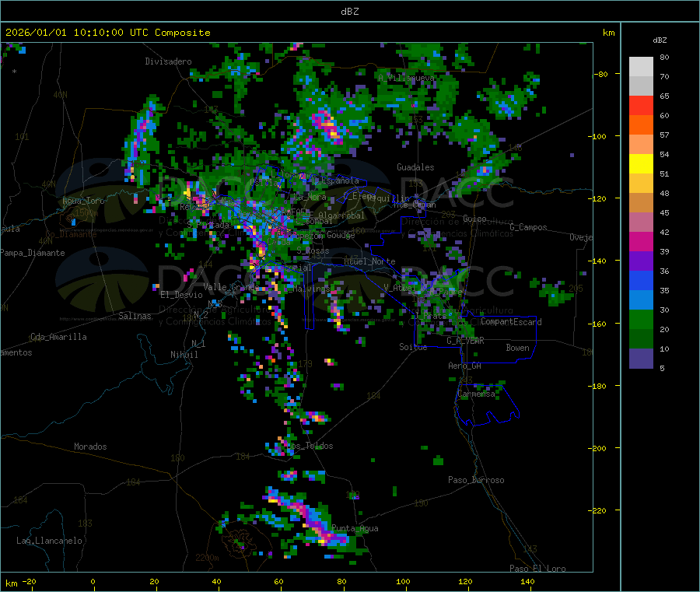
Task: Click the Morados location label
Action: click(x=90, y=447)
